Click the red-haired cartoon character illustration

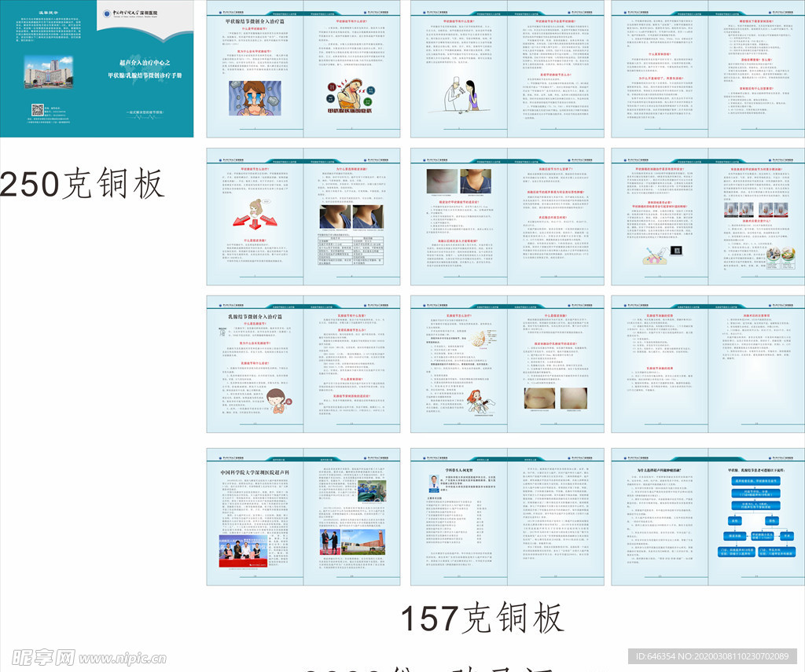[x=480, y=402]
